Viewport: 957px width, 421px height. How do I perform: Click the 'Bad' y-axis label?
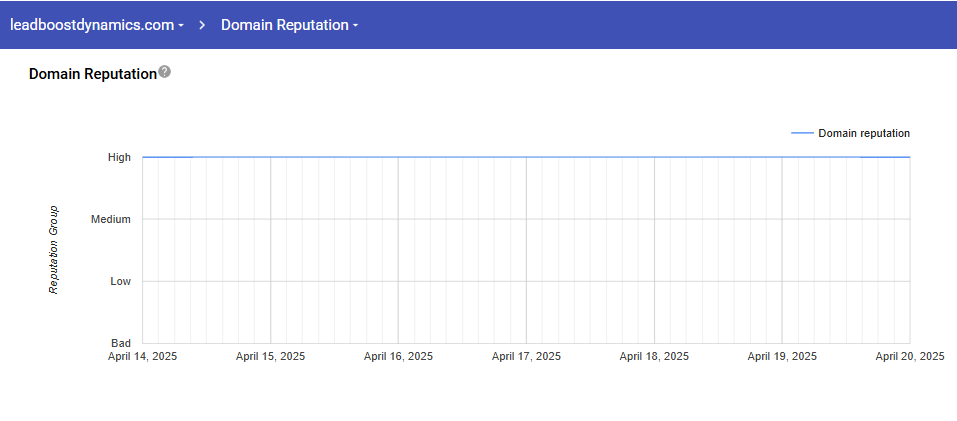[x=120, y=343]
